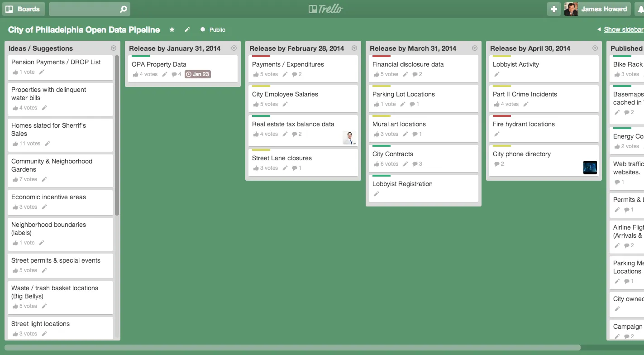Viewport: 644px width, 355px height.
Task: Click member avatar on Real estate tax card
Action: point(349,138)
